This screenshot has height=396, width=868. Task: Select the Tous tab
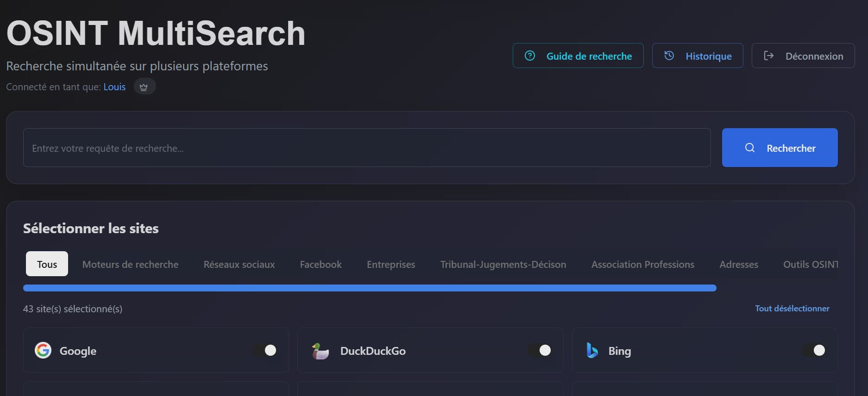(47, 264)
